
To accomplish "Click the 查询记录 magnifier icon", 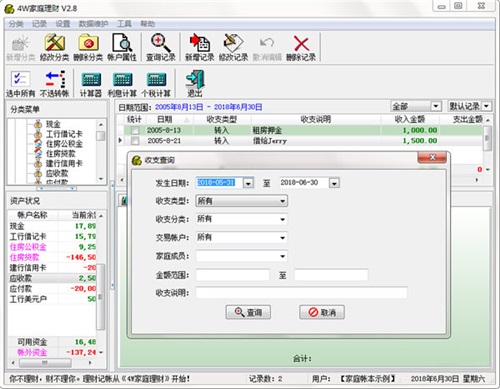I will 161,47.
